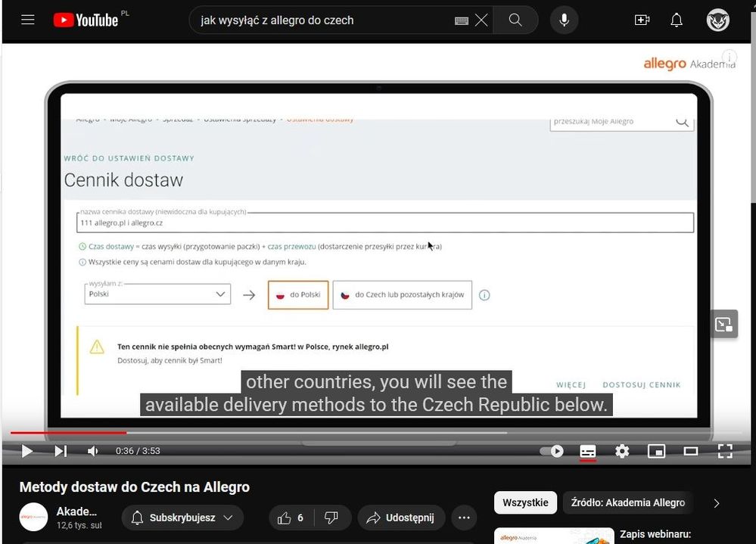The width and height of the screenshot is (756, 544).
Task: Show more filter chips with arrow
Action: [x=717, y=503]
